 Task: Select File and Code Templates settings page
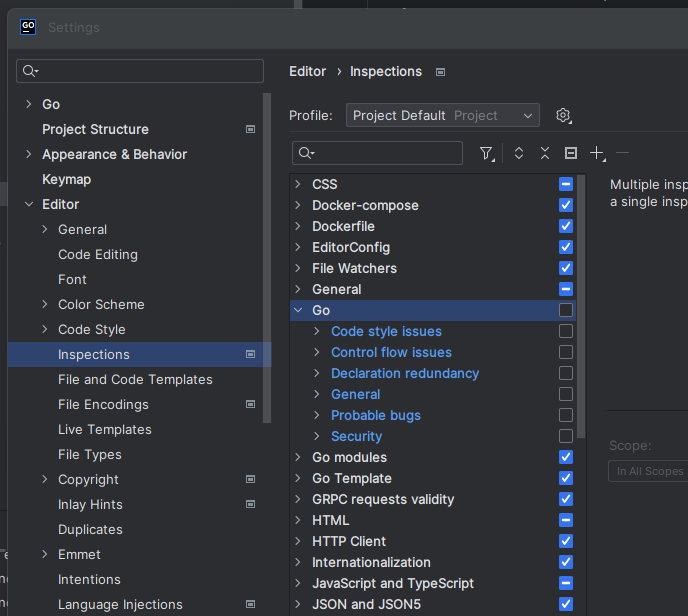coord(135,379)
